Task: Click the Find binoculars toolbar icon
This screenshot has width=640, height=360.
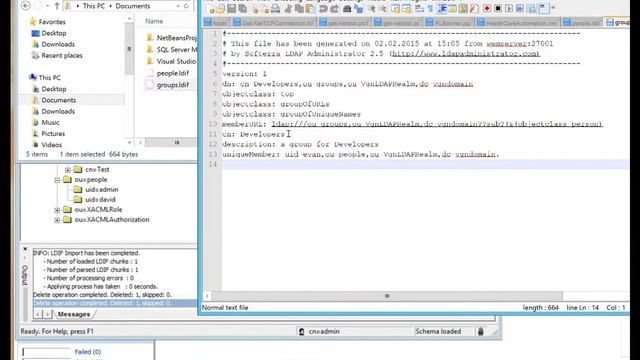Action: [347, 8]
